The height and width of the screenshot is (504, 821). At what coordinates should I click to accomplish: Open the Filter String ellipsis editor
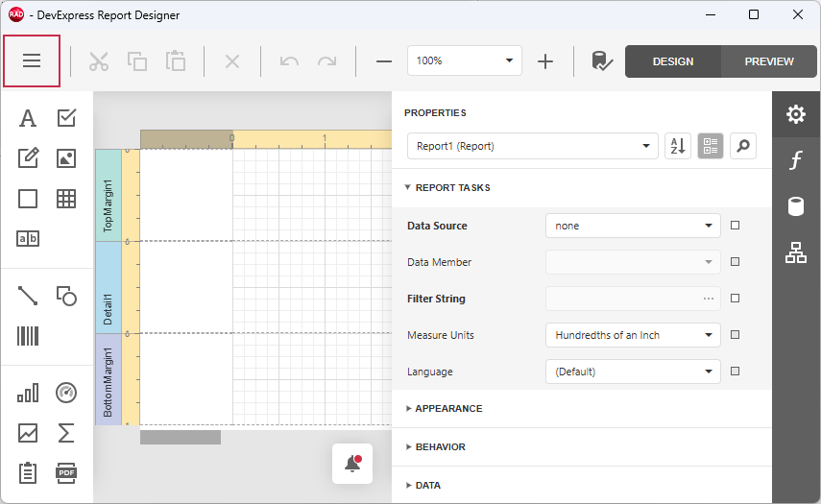pyautogui.click(x=709, y=299)
